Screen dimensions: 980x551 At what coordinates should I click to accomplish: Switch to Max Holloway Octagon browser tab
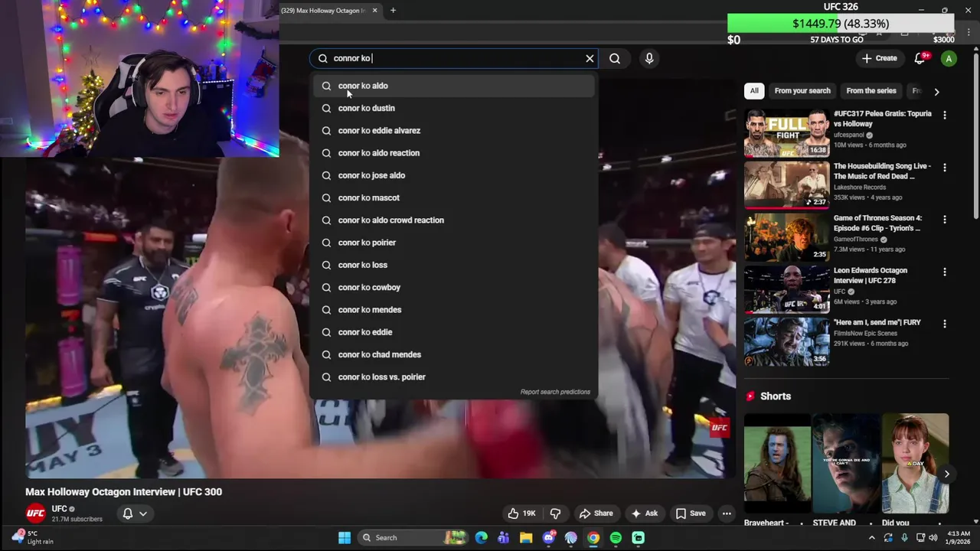click(331, 10)
